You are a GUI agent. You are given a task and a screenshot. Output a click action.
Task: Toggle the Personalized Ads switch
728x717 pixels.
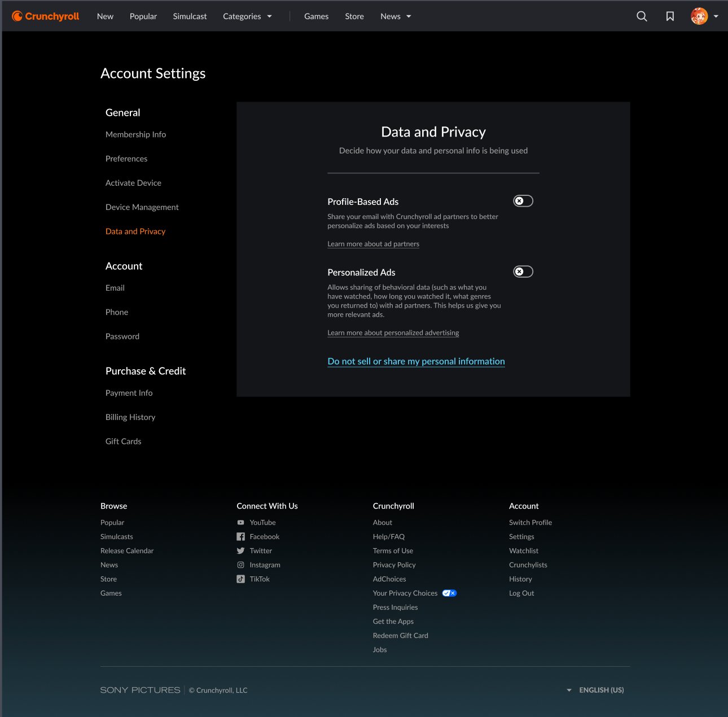tap(523, 272)
